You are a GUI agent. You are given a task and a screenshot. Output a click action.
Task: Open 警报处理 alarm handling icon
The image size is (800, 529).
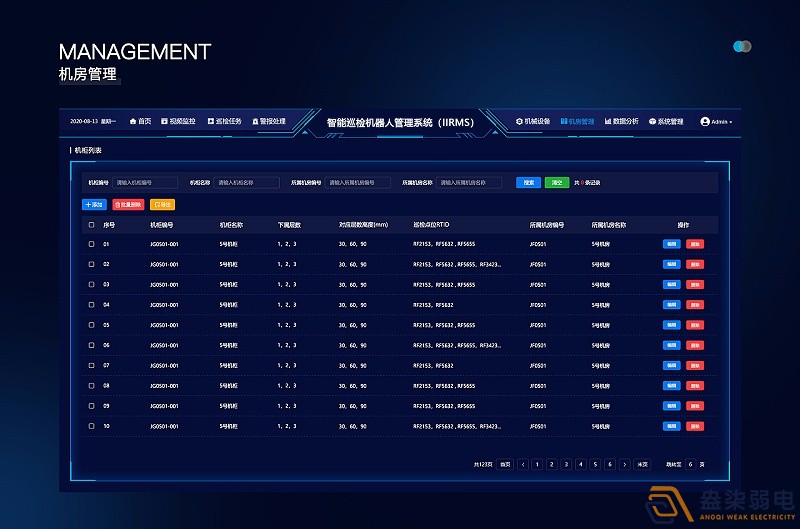(255, 121)
